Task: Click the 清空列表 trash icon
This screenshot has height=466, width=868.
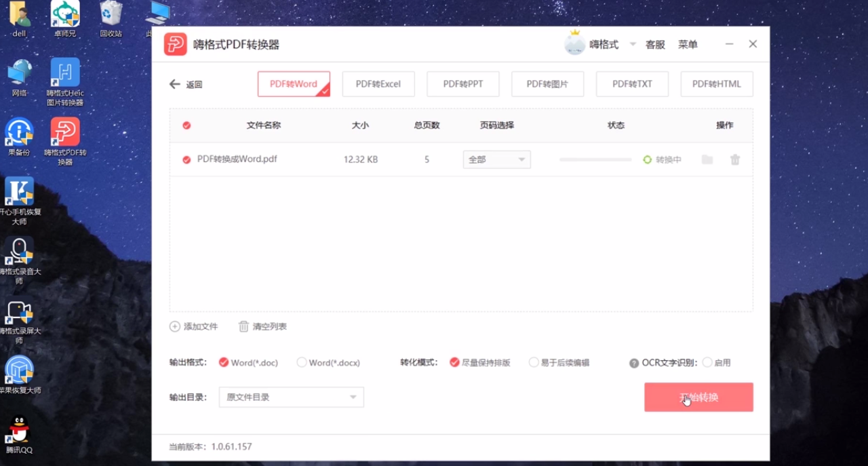Action: click(x=243, y=326)
